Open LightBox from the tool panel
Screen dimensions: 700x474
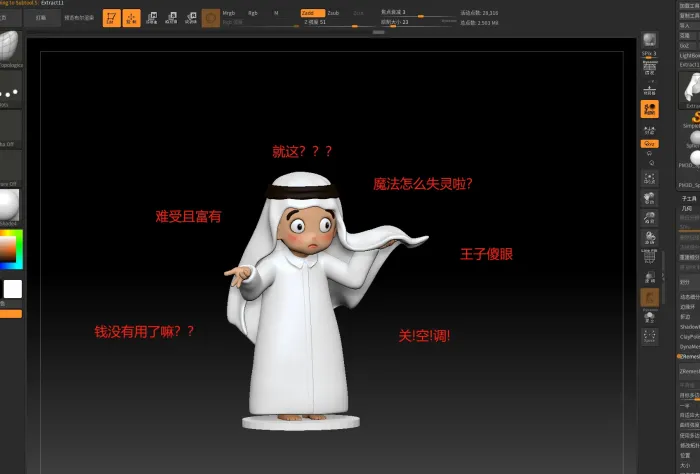tap(689, 55)
